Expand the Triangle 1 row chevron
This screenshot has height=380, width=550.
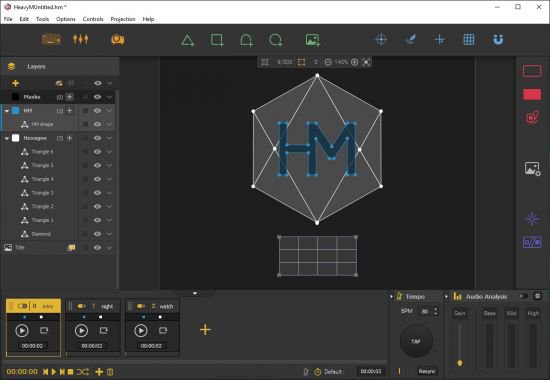pos(109,220)
